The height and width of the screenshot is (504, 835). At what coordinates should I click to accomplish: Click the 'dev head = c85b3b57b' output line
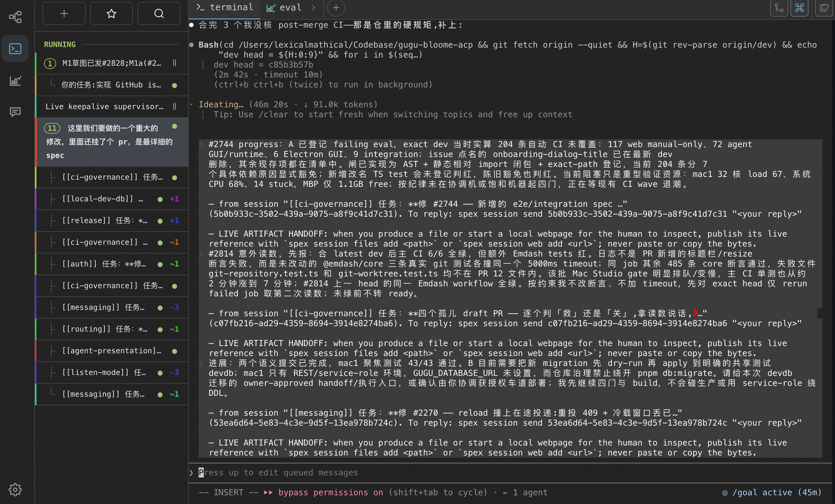(263, 64)
